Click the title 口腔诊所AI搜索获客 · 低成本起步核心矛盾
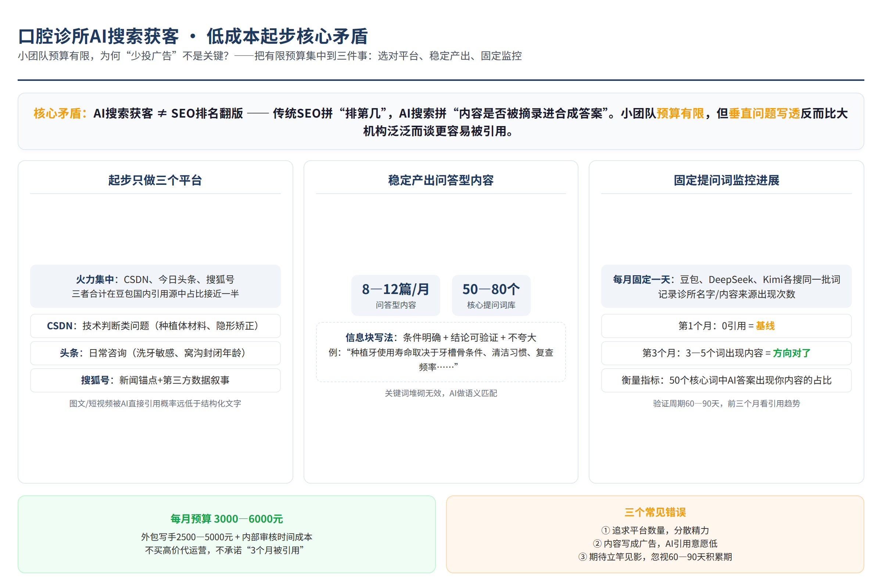The height and width of the screenshot is (588, 882). [193, 36]
